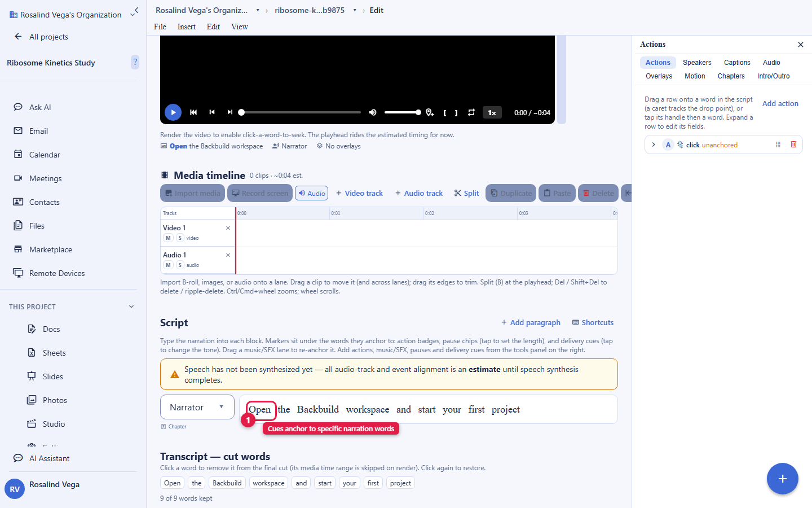
Task: Open the Narrator speaker dropdown
Action: [197, 407]
